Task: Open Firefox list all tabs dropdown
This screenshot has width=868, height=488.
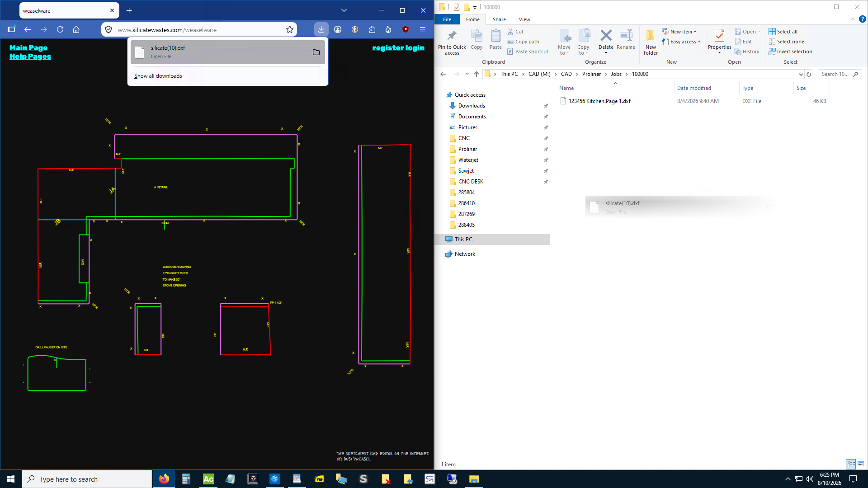Action: point(344,10)
